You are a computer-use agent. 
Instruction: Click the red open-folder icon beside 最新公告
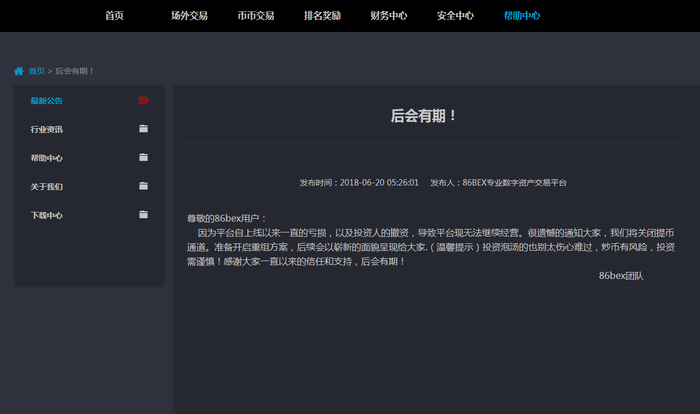click(x=143, y=100)
